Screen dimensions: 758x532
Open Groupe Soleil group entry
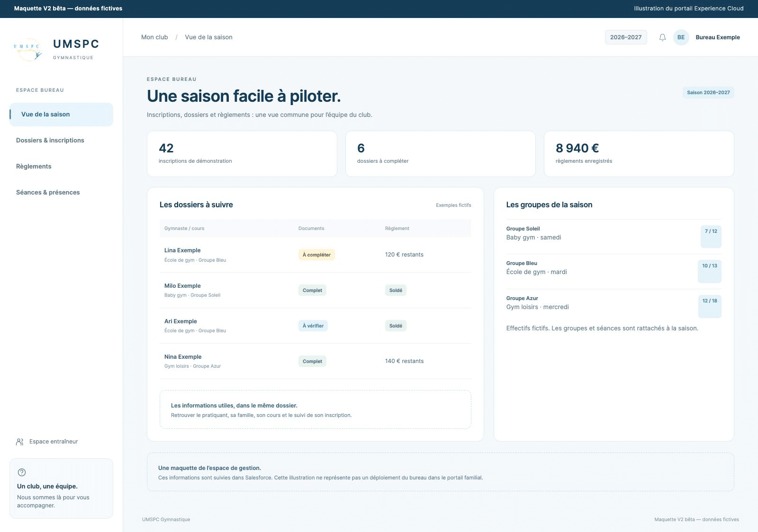(614, 237)
